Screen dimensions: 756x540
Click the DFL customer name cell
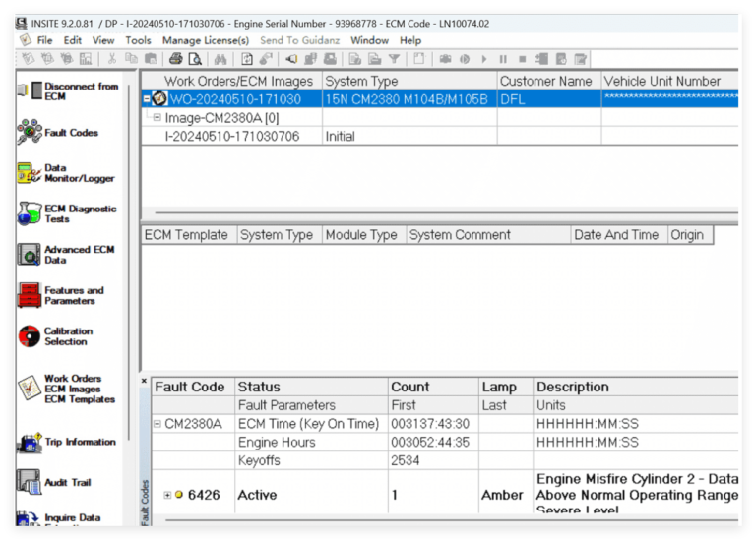tap(549, 99)
